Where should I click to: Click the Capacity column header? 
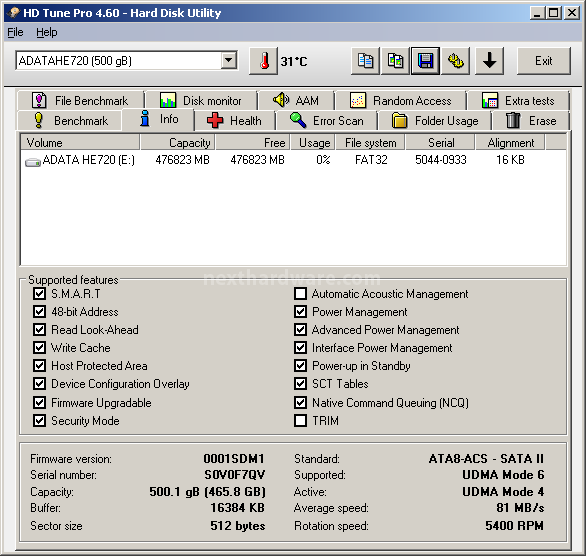[x=178, y=143]
